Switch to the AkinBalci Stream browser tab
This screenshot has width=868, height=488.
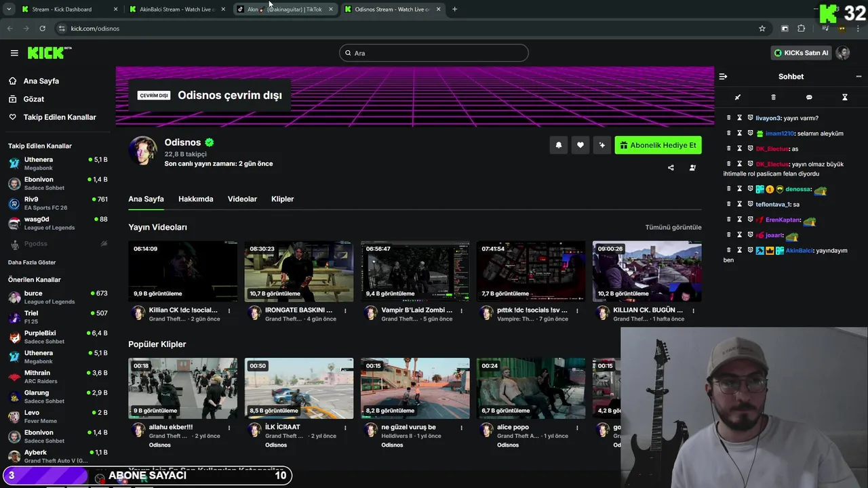pyautogui.click(x=178, y=9)
